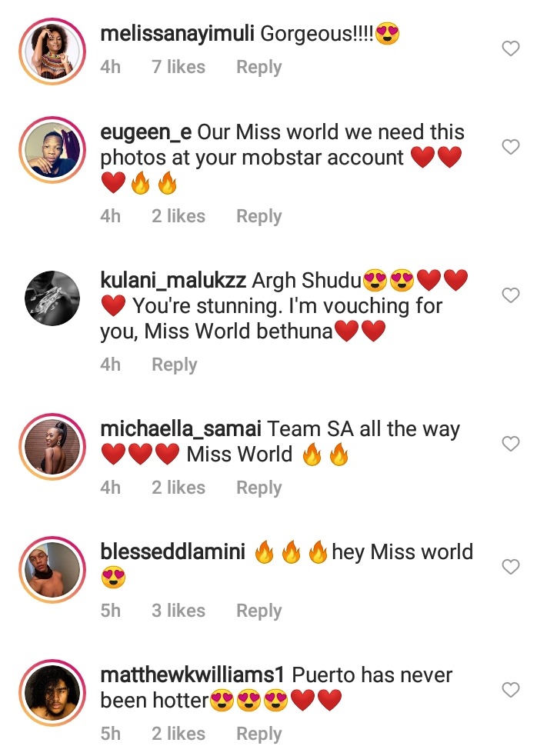This screenshot has height=756, width=537.
Task: Open matthewkwilliams1 username profile
Action: click(x=192, y=675)
